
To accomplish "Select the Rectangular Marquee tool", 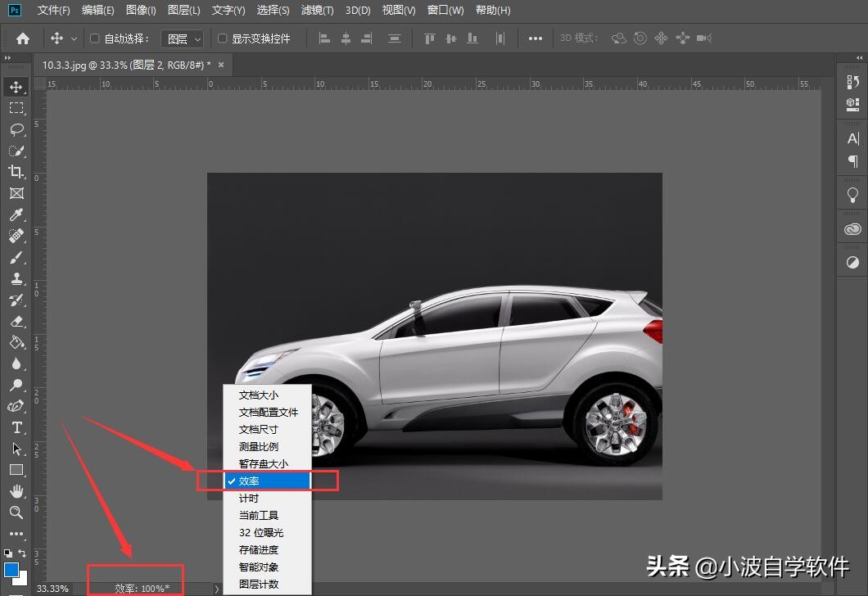I will 16,108.
